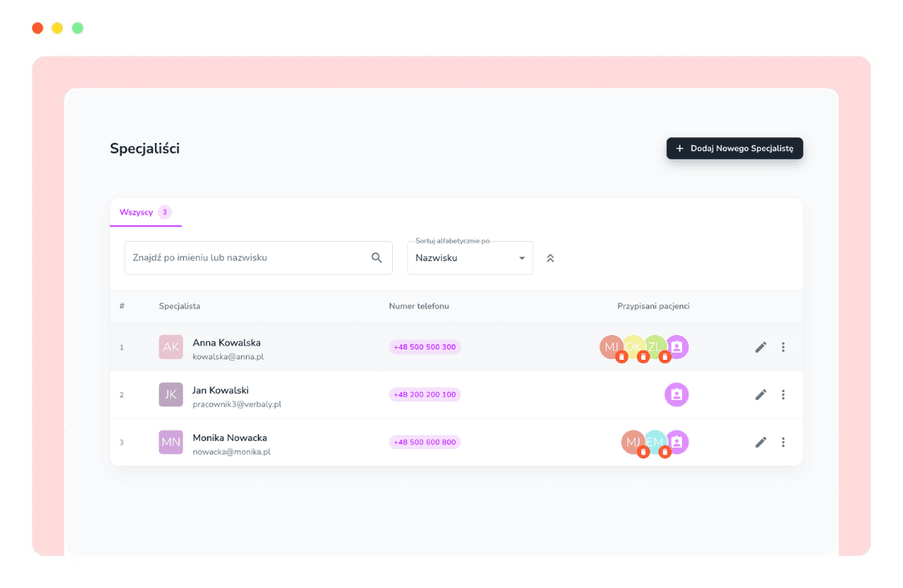The height and width of the screenshot is (588, 903).
Task: Click email kowalska@anna.pl
Action: pos(228,357)
